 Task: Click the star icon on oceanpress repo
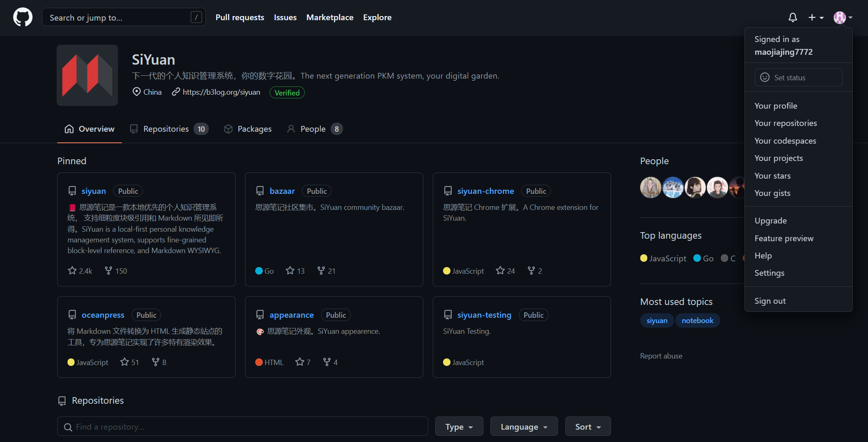pyautogui.click(x=124, y=362)
